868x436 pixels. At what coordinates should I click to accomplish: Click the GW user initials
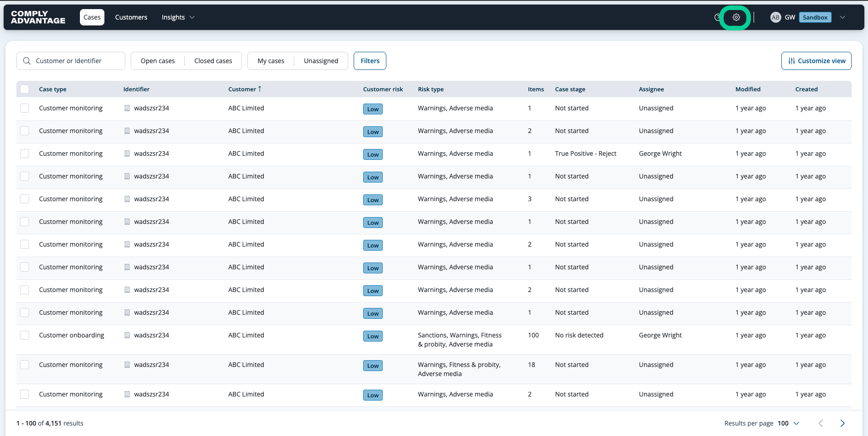tap(790, 17)
